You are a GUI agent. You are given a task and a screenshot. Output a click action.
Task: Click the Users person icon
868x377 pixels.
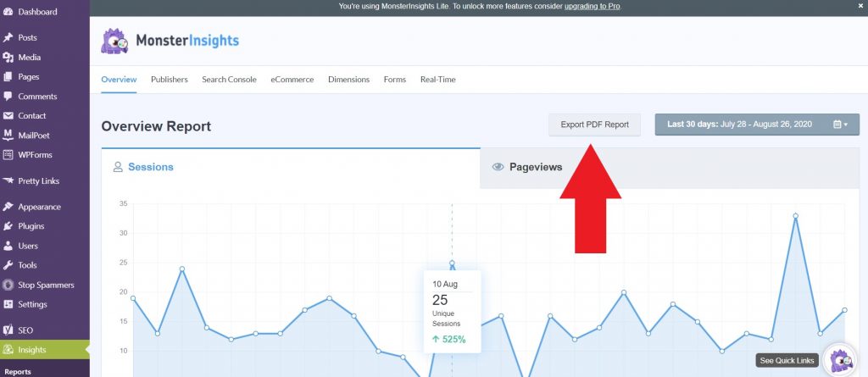(x=8, y=246)
